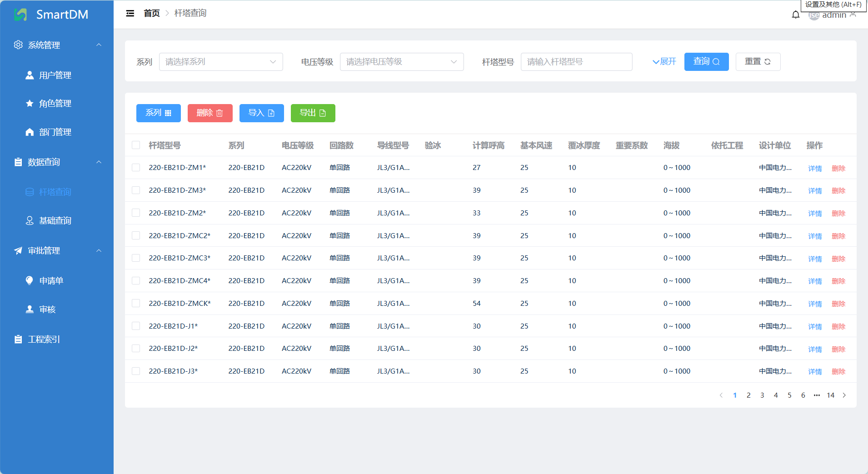The width and height of the screenshot is (868, 474).
Task: Open 部门管理 menu item
Action: 57,132
